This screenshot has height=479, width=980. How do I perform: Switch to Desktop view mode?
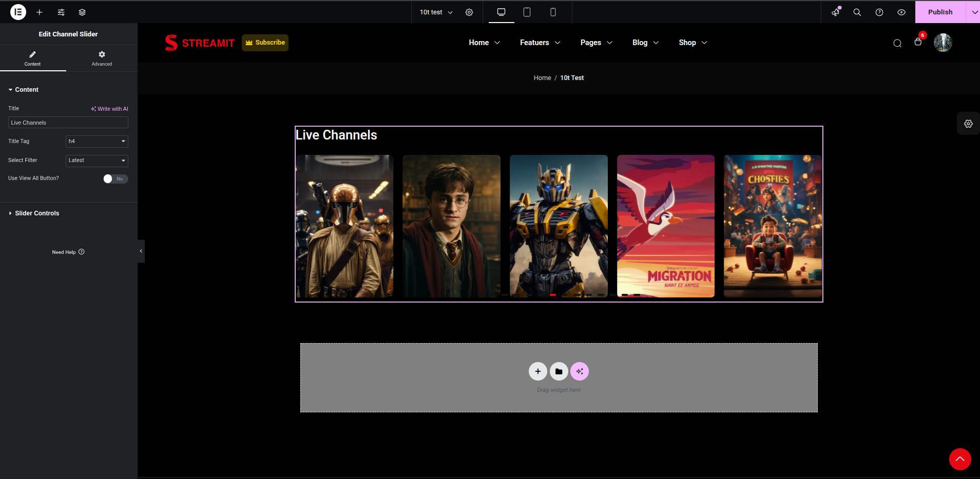[502, 12]
